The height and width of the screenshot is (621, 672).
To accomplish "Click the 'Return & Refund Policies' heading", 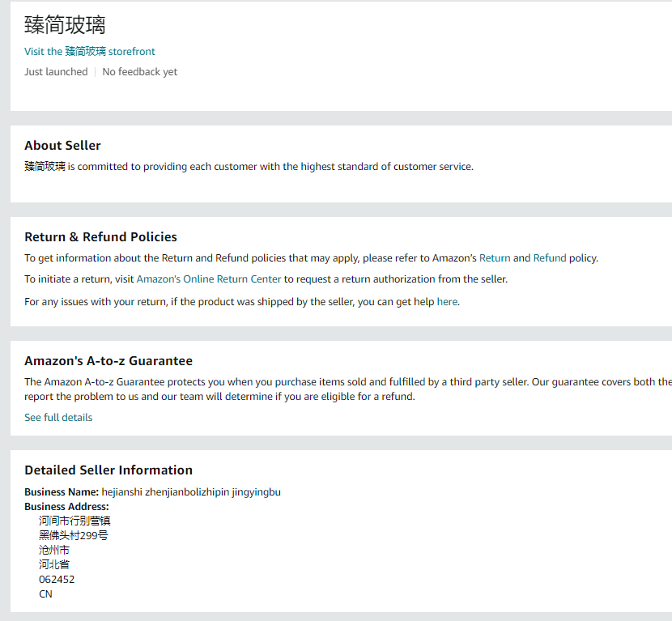I will click(x=100, y=237).
